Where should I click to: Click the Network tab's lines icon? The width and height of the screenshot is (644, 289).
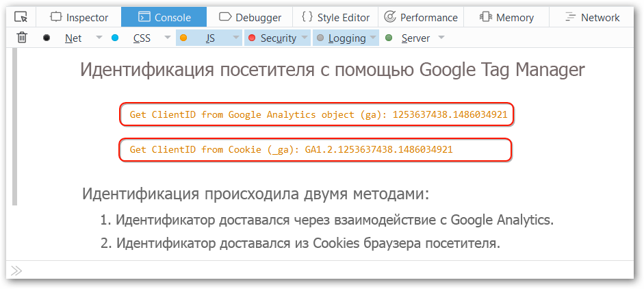tap(570, 17)
